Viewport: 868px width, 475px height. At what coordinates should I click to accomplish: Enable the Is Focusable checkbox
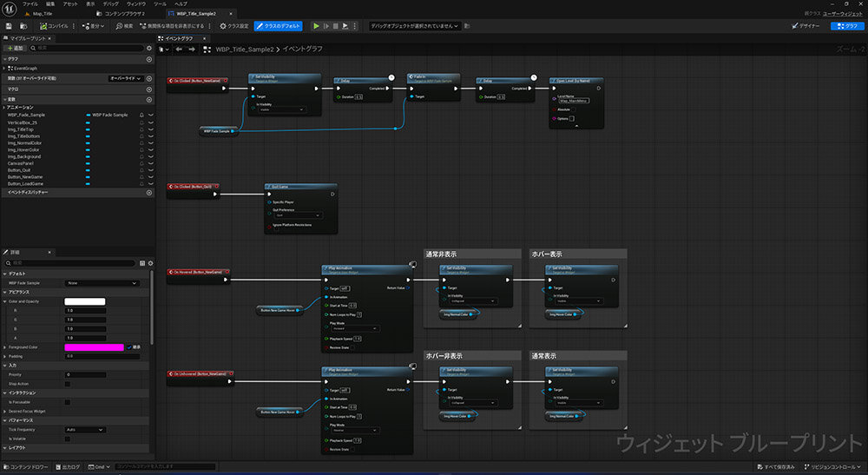(68, 402)
